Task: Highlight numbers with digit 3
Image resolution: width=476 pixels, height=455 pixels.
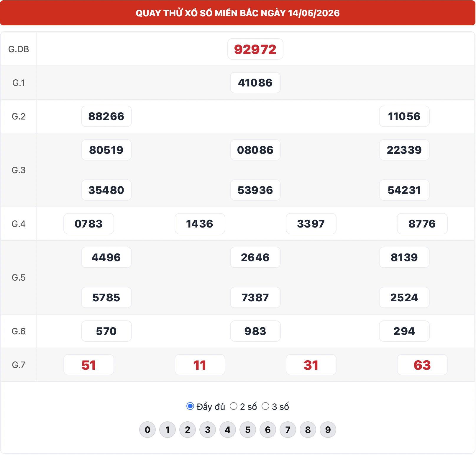Action: pos(208,430)
